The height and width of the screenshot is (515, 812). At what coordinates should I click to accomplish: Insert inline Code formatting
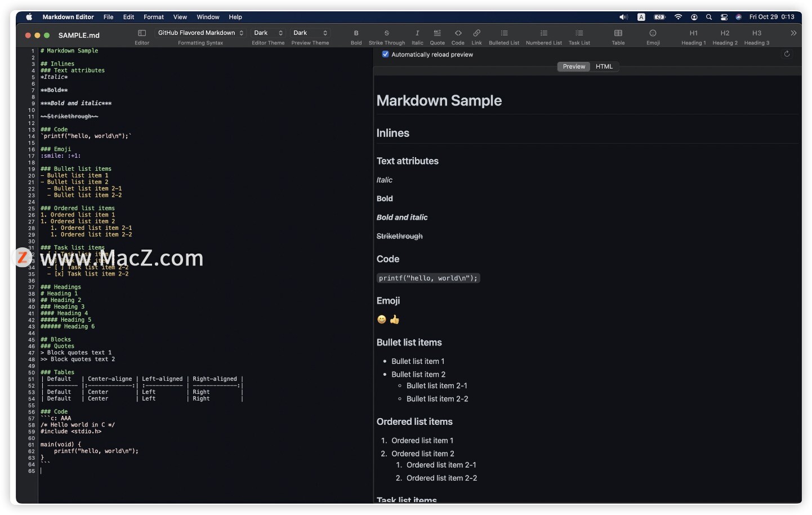pos(458,33)
